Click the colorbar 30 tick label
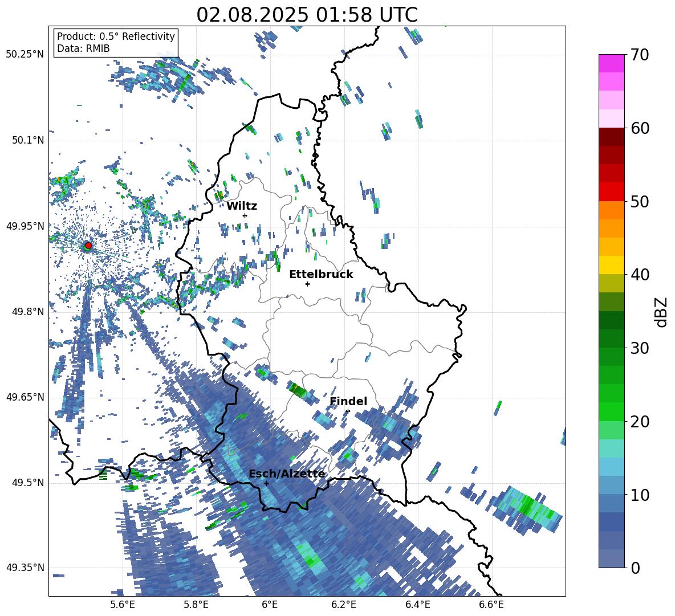The image size is (675, 616). point(640,348)
